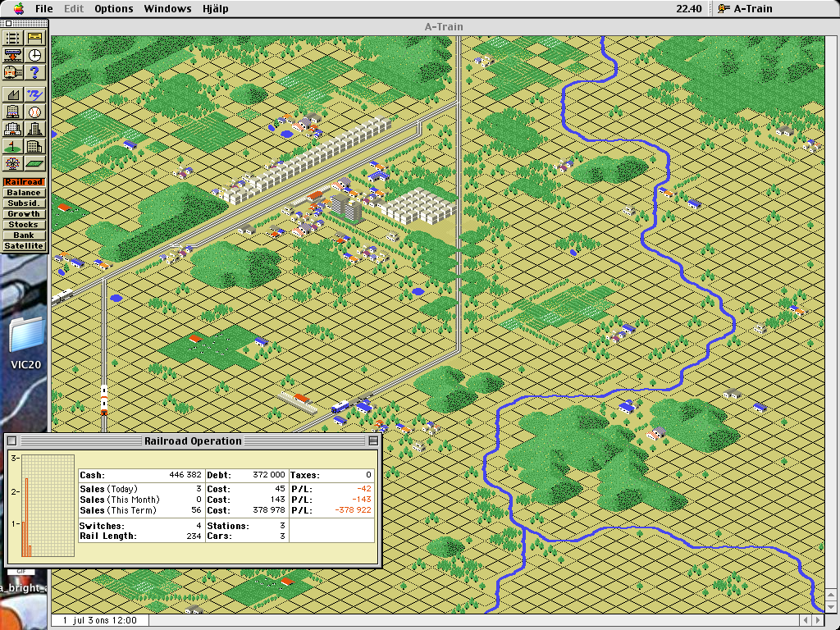Choose the baseball stadium building icon
Image resolution: width=840 pixels, height=630 pixels.
coord(34,112)
